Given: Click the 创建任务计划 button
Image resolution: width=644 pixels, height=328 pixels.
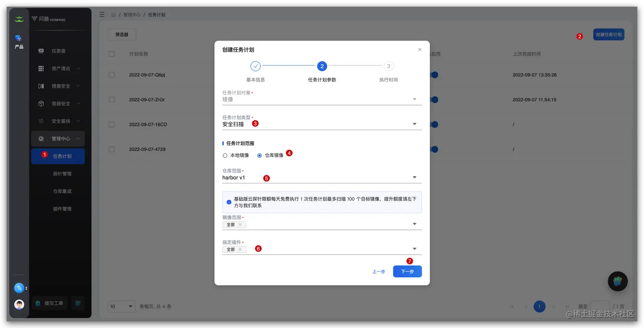Looking at the screenshot, I should click(609, 34).
